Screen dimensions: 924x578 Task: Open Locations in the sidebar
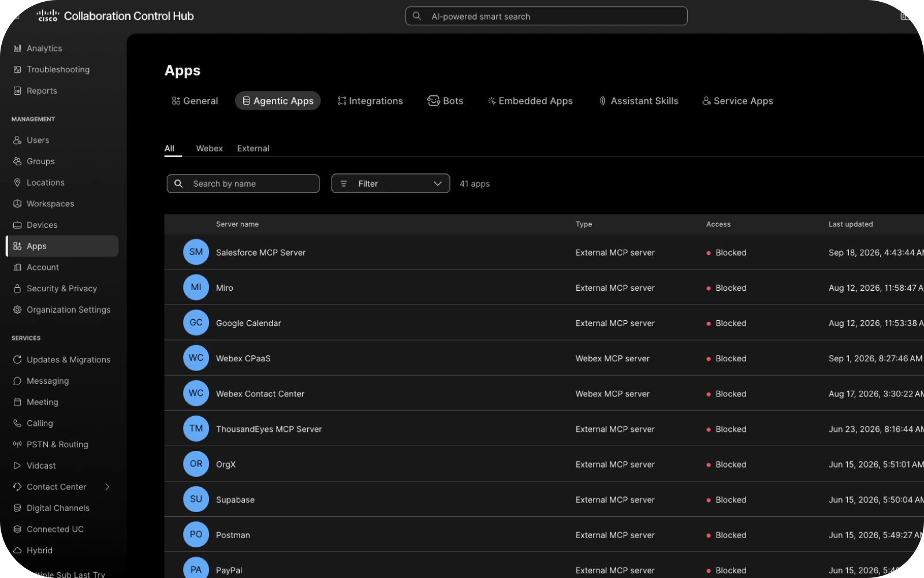[39, 183]
